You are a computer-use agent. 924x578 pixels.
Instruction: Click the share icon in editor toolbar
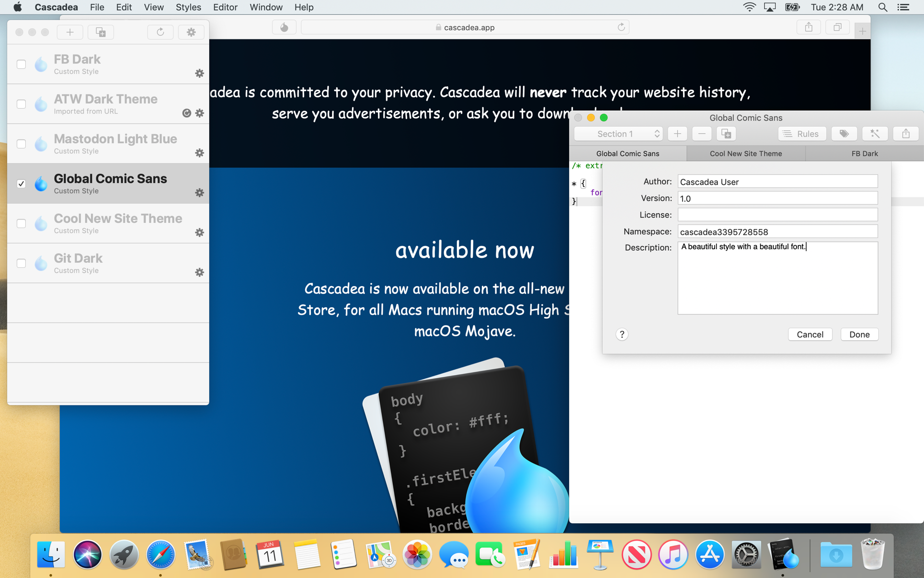tap(905, 134)
